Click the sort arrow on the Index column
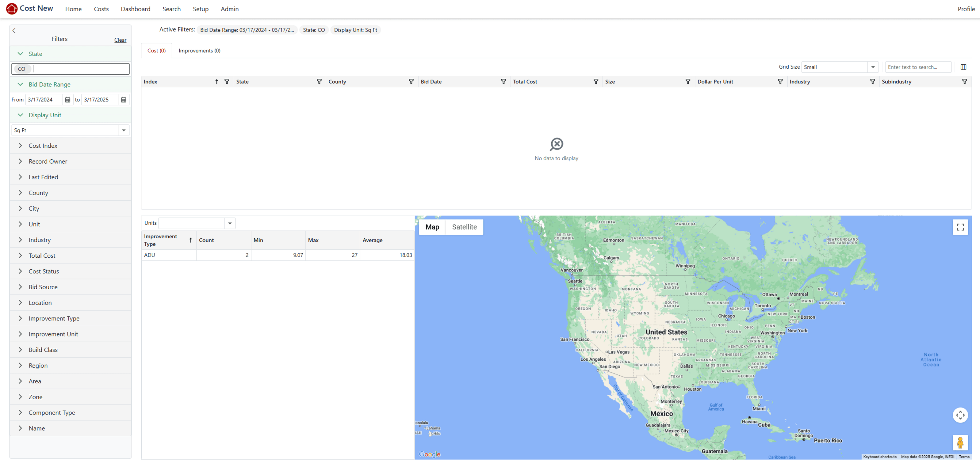The height and width of the screenshot is (463, 980). (x=216, y=81)
